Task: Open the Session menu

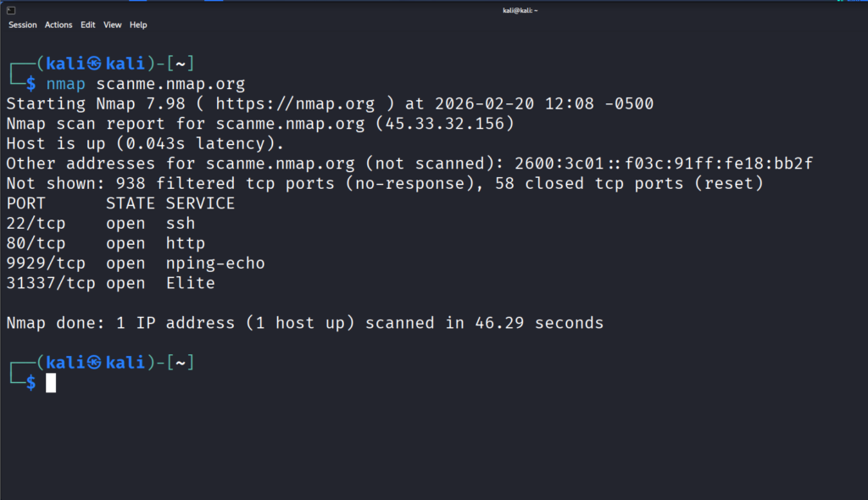Action: [23, 25]
